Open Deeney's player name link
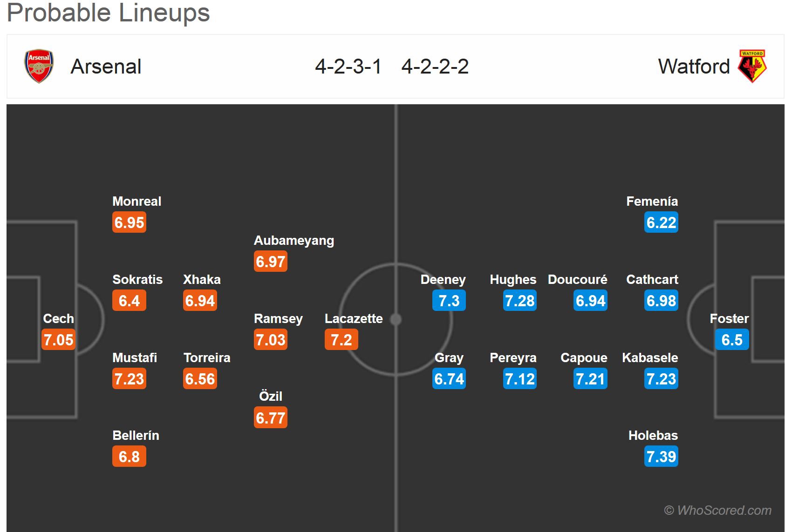 coord(443,279)
